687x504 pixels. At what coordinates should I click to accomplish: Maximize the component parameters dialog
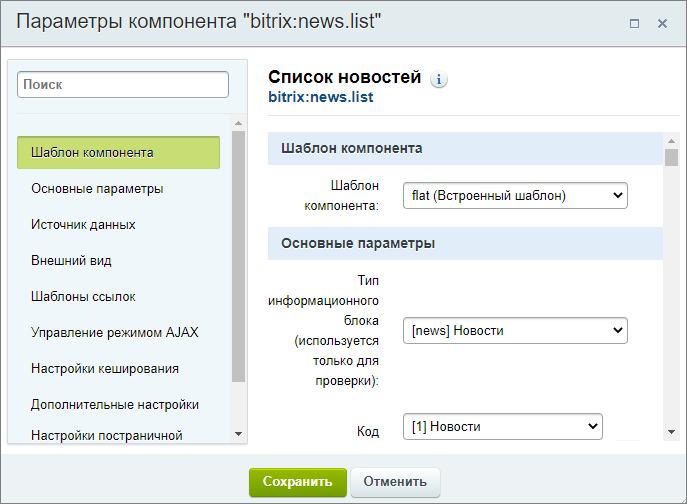tap(634, 23)
